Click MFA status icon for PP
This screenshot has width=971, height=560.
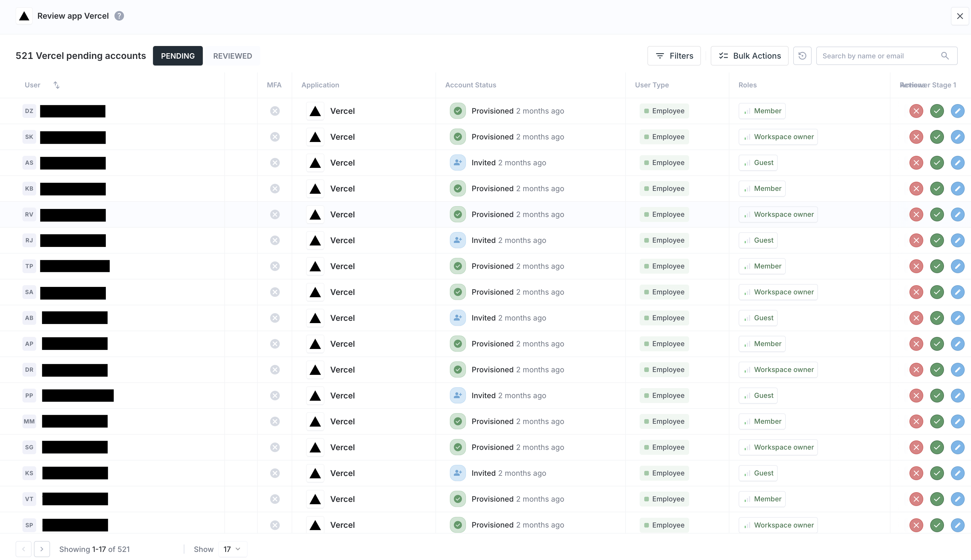[x=275, y=395]
